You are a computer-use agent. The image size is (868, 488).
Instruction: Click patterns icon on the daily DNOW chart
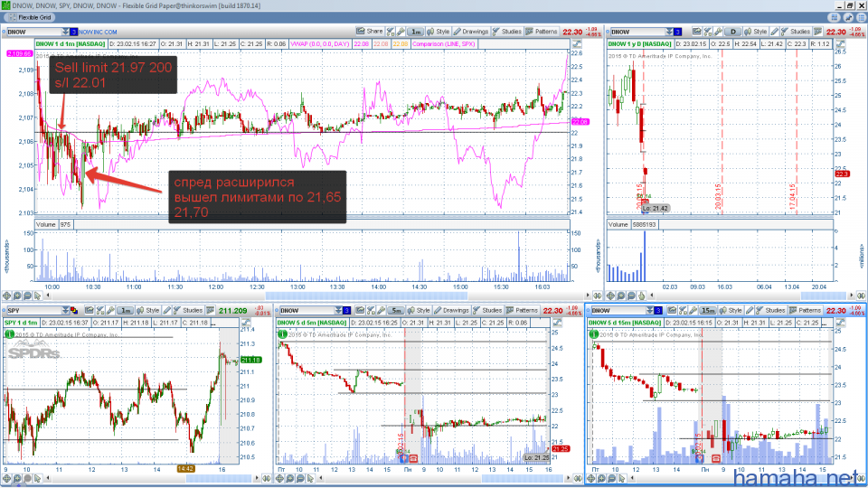tap(817, 32)
